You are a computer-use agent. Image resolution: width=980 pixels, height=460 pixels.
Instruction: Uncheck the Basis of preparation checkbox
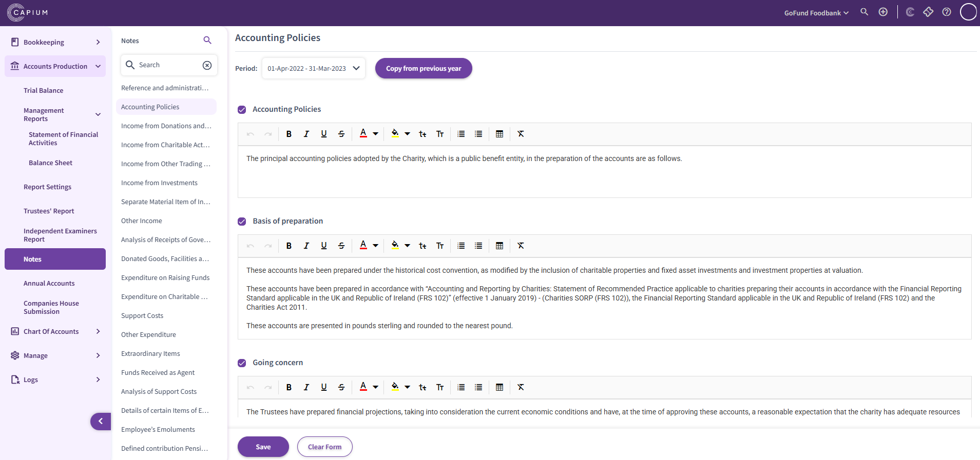[x=242, y=222]
